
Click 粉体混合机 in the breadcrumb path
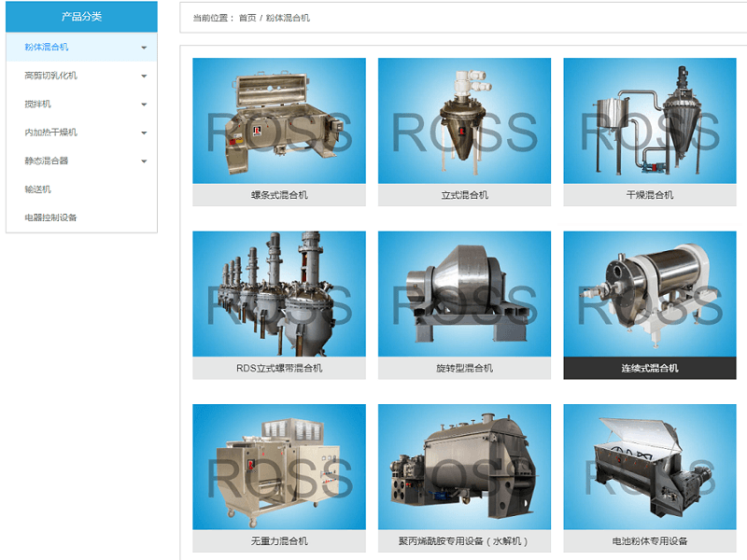tap(288, 18)
